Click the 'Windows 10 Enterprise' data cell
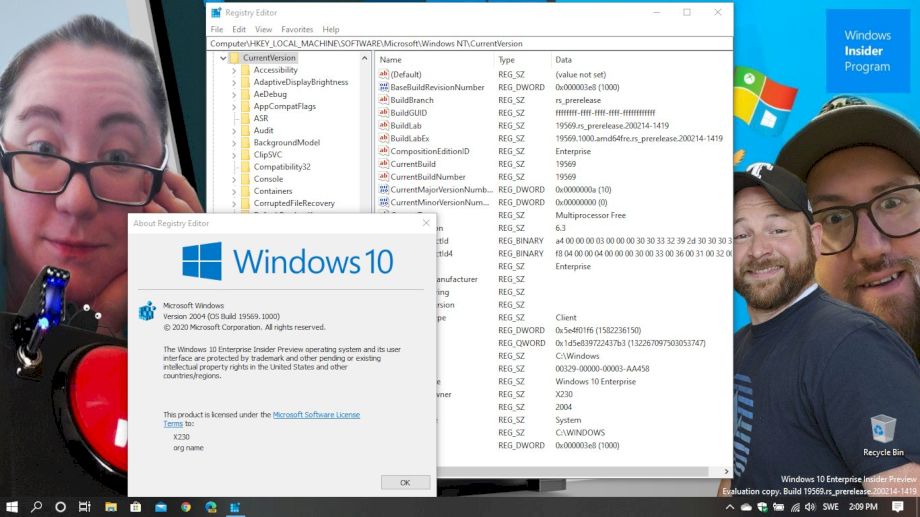Image resolution: width=920 pixels, height=517 pixels. coord(596,381)
